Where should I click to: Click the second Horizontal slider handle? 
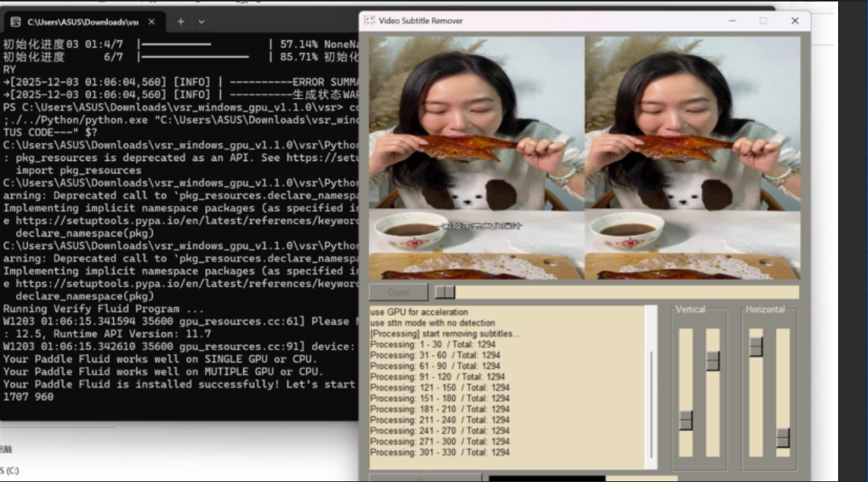click(783, 437)
